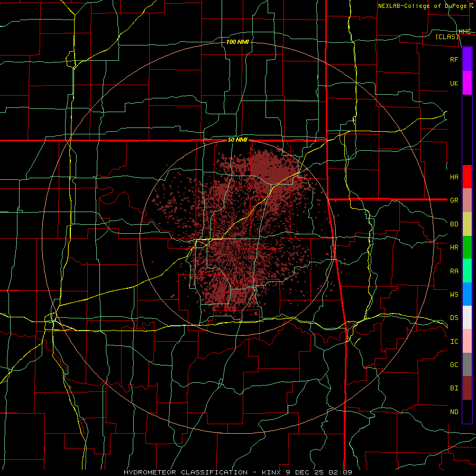The height and width of the screenshot is (476, 476).
Task: Click the RA light-green legend swatch
Action: (467, 271)
